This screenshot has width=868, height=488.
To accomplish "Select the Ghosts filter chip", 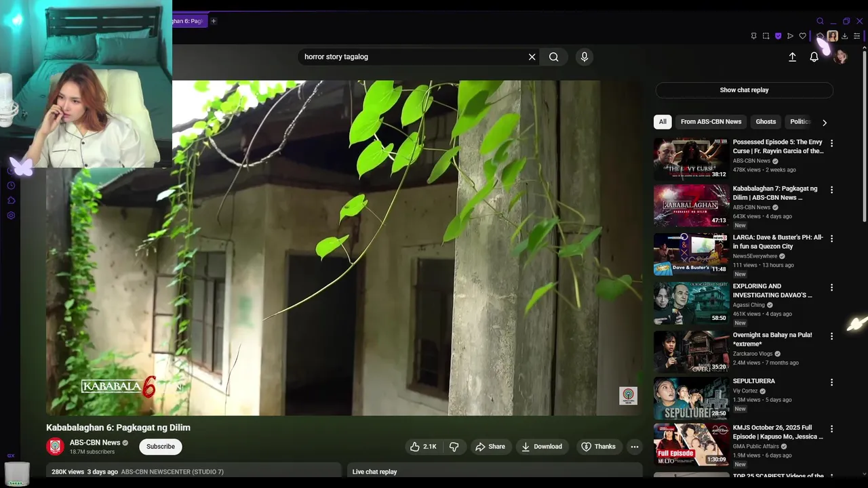I will point(766,122).
